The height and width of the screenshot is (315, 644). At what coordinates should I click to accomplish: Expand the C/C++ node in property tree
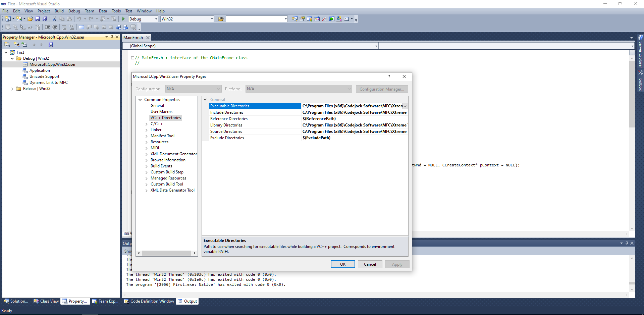coord(146,124)
